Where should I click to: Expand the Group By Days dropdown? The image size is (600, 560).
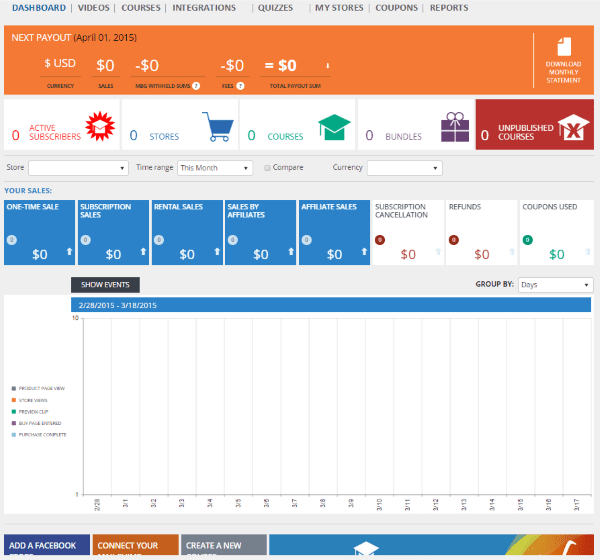[x=555, y=285]
